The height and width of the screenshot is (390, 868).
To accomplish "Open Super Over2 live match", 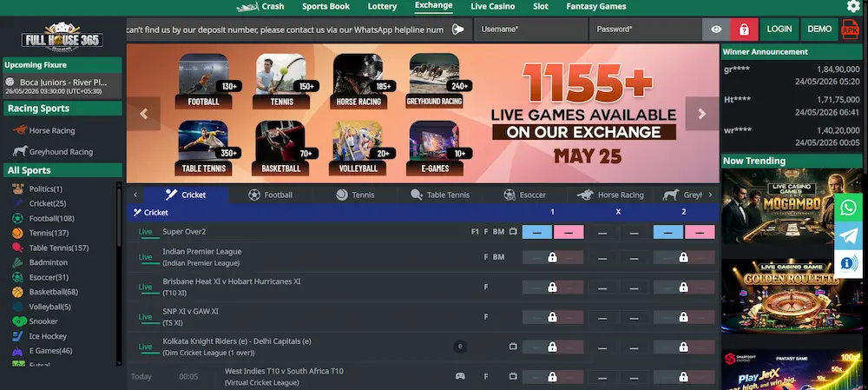I will (184, 232).
